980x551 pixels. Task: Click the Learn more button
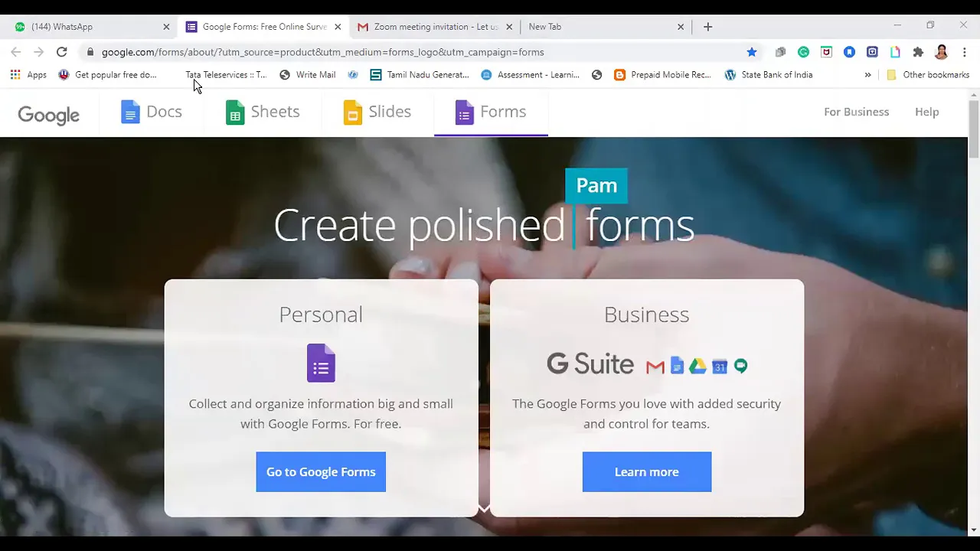pyautogui.click(x=646, y=471)
